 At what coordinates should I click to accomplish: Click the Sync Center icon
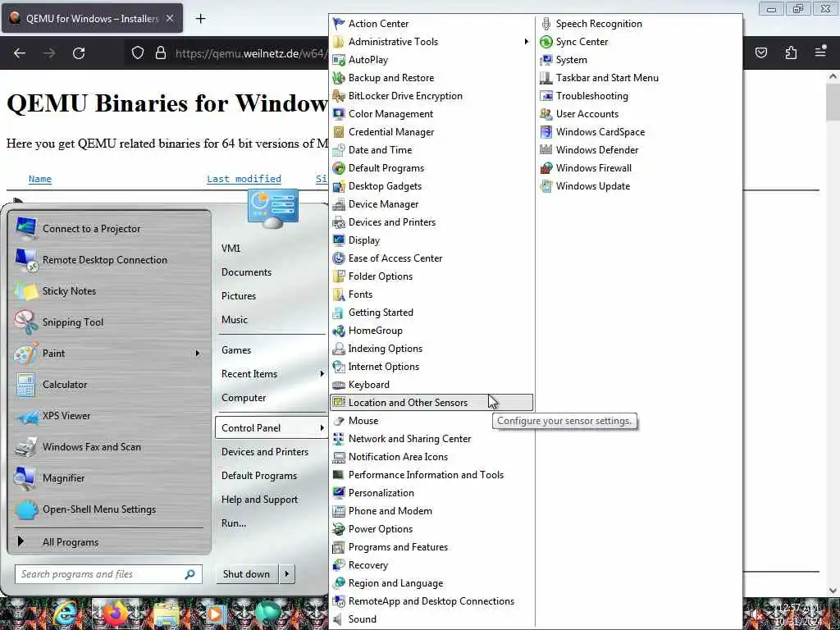(x=546, y=42)
